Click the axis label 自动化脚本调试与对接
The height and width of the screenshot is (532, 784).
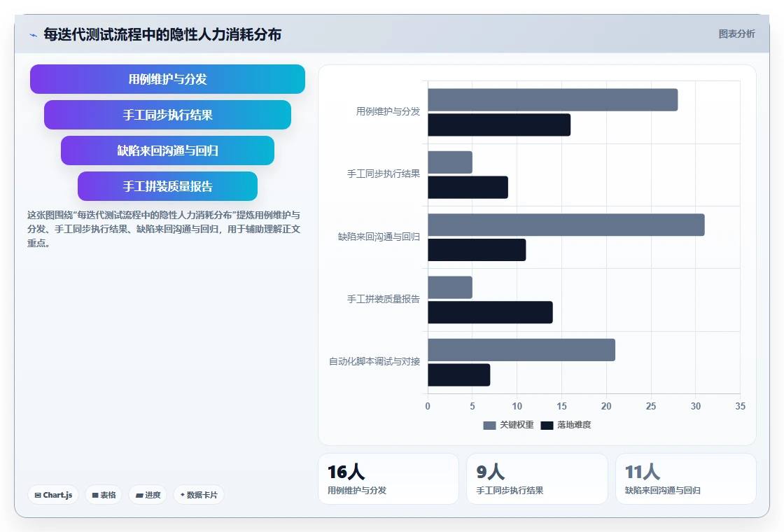point(374,361)
